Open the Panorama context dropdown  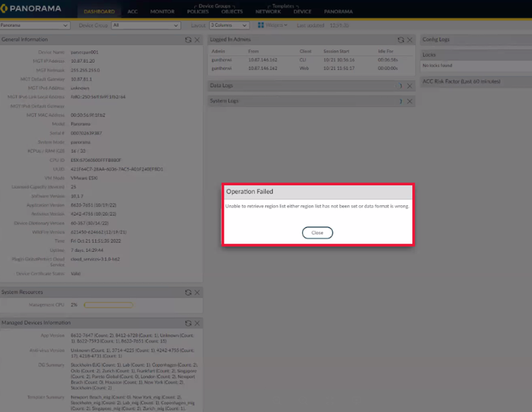pyautogui.click(x=35, y=25)
